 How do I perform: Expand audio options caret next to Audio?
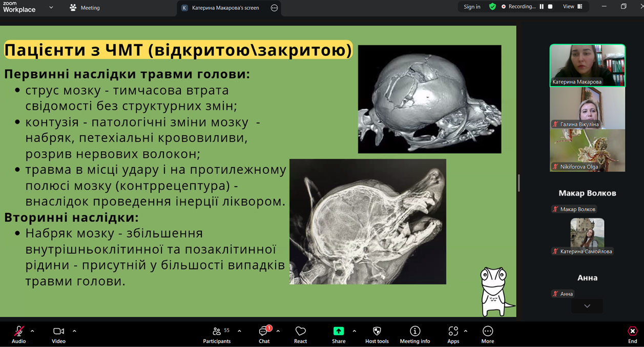(x=32, y=331)
